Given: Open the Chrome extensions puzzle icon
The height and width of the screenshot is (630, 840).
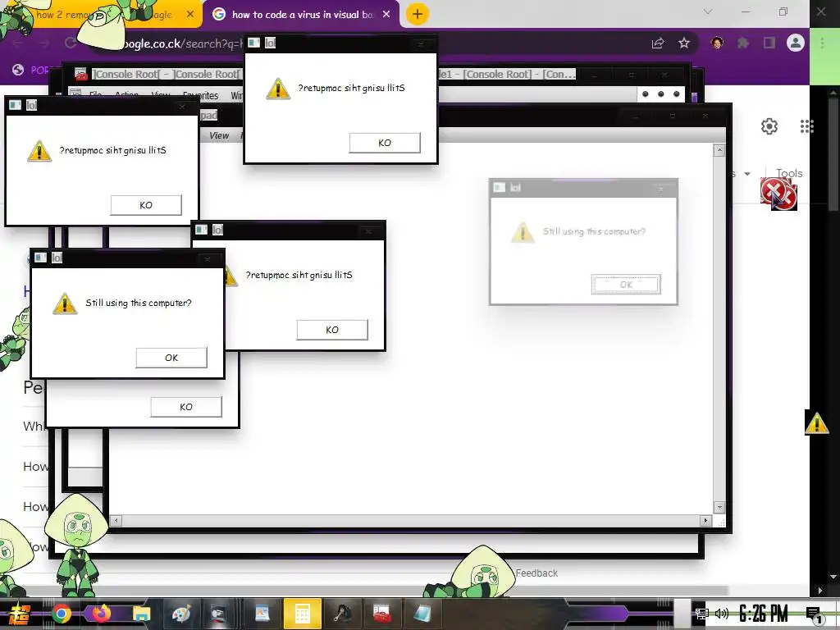Looking at the screenshot, I should (x=743, y=43).
